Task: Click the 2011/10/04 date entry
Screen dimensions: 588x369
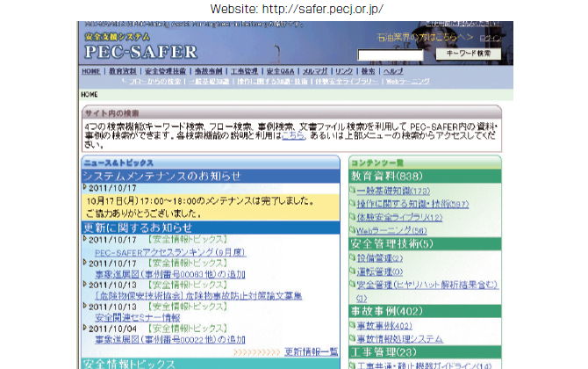Action: tap(112, 329)
